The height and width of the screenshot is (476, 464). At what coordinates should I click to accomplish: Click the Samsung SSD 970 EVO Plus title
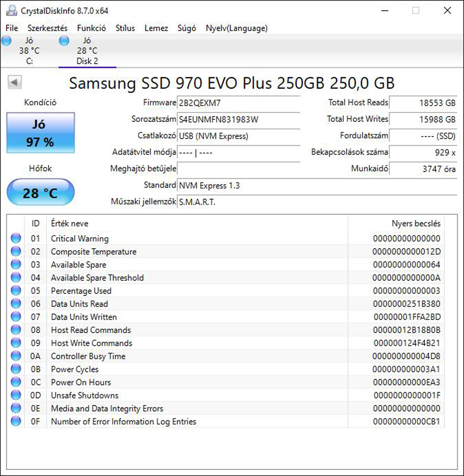pos(232,83)
